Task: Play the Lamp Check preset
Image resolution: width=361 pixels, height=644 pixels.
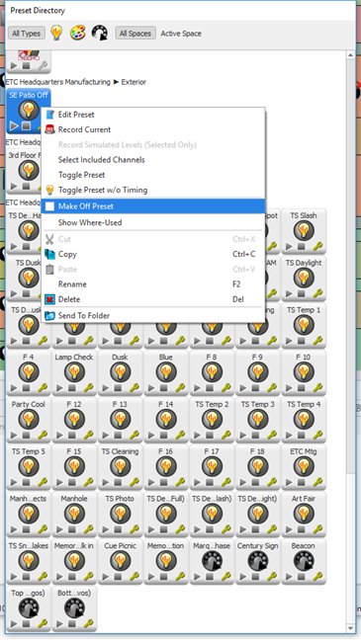Action: pyautogui.click(x=60, y=388)
